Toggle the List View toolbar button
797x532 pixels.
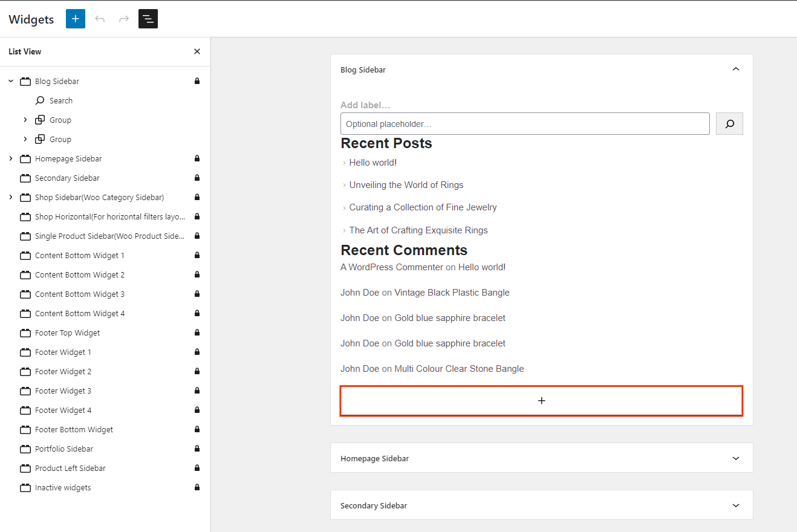148,19
